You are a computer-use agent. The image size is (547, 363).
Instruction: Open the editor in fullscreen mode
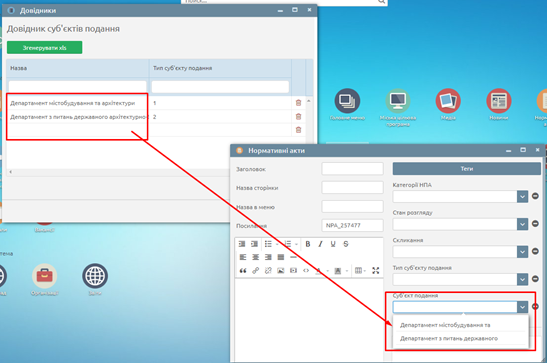coord(375,271)
